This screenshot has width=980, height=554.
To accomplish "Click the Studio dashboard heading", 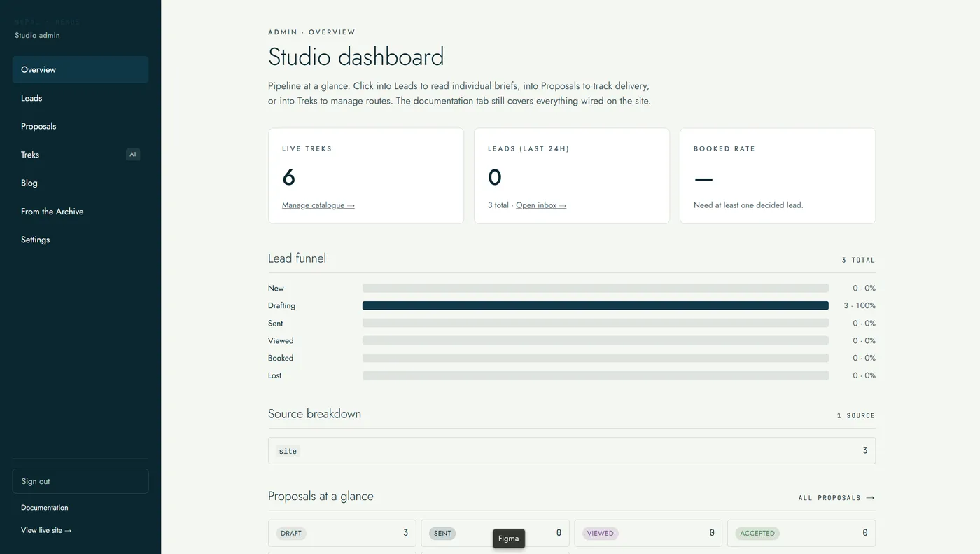I will tap(356, 57).
